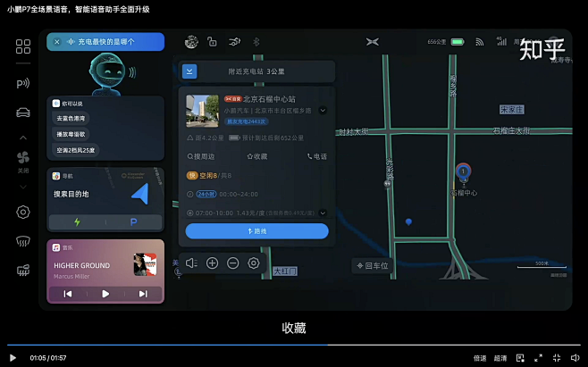Mute the video player volume
The image size is (588, 367).
coord(575,358)
